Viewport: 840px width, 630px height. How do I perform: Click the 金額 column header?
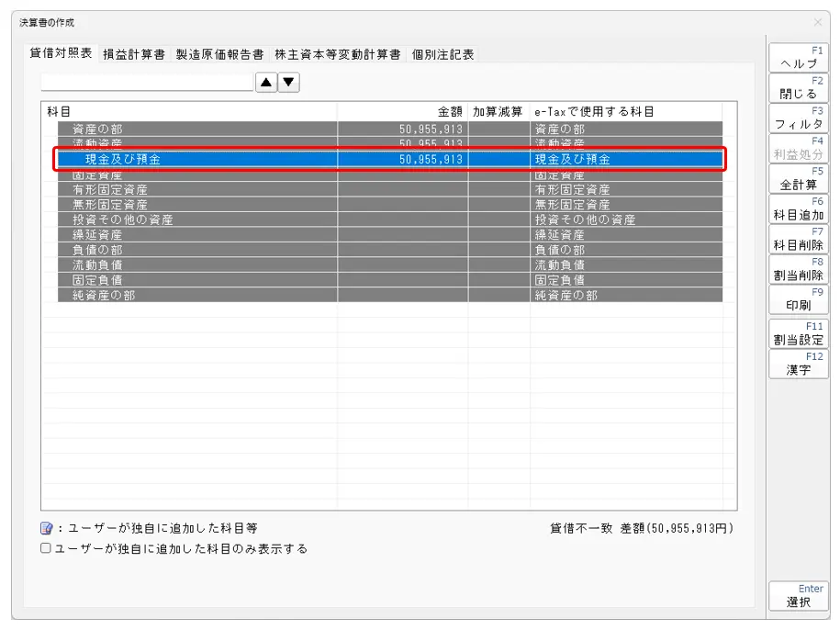pos(403,111)
